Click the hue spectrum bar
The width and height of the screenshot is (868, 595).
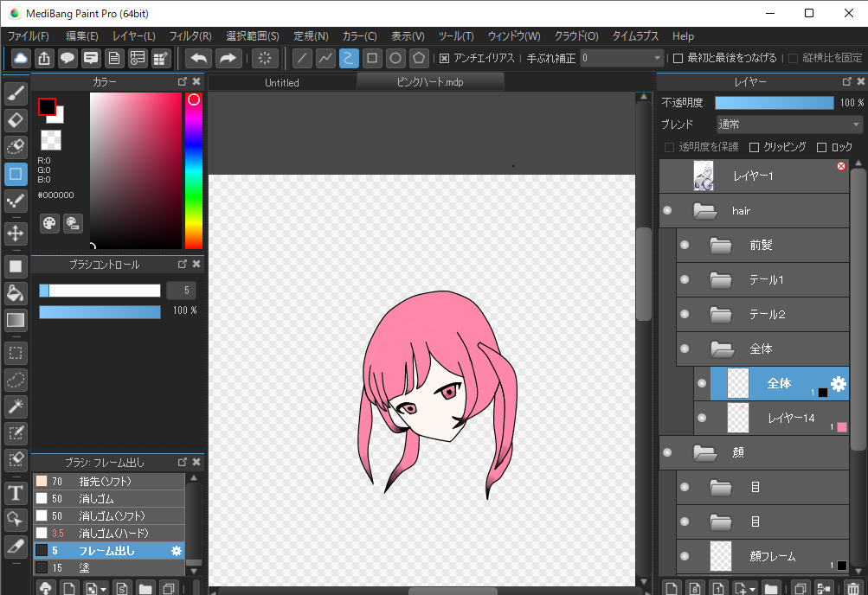(x=194, y=170)
